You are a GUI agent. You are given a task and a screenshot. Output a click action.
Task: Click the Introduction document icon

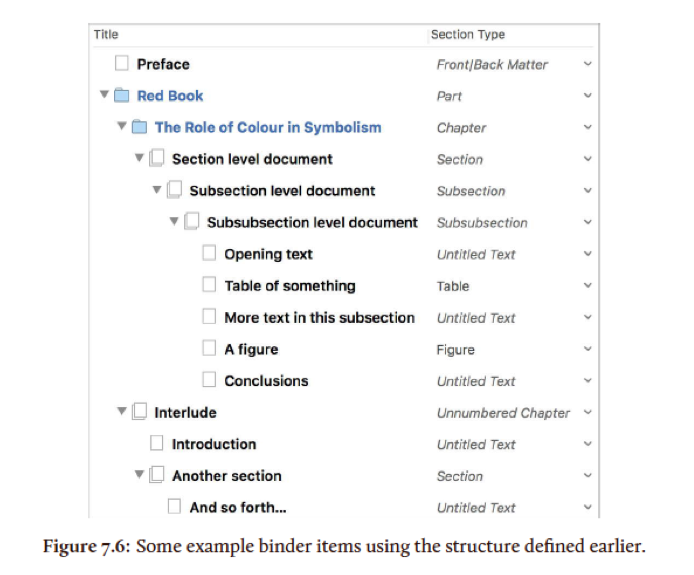click(157, 444)
